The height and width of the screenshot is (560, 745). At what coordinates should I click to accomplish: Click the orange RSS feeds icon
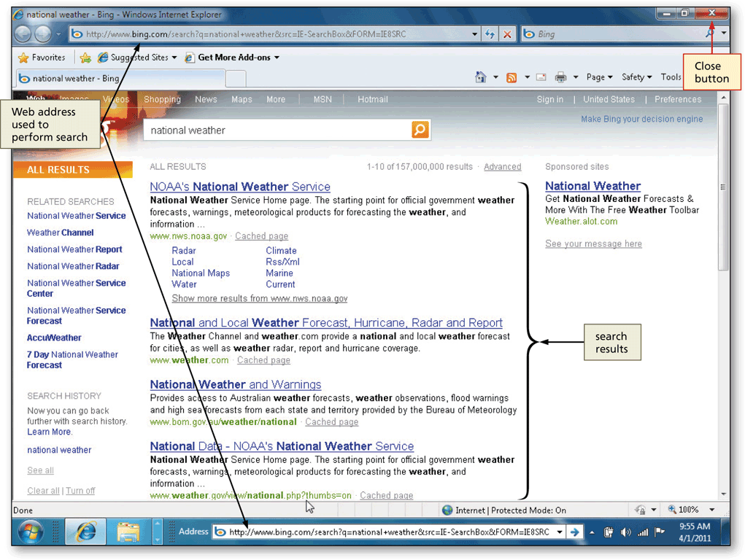coord(512,77)
